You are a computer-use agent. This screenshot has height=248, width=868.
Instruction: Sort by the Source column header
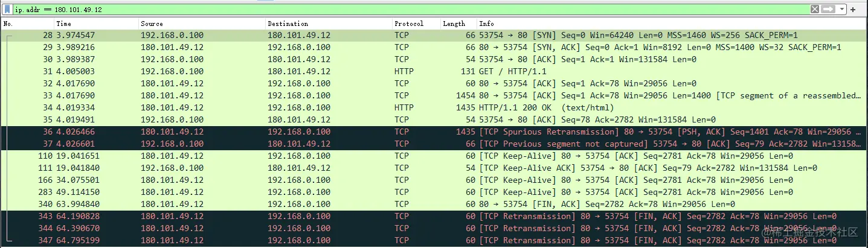(x=152, y=24)
